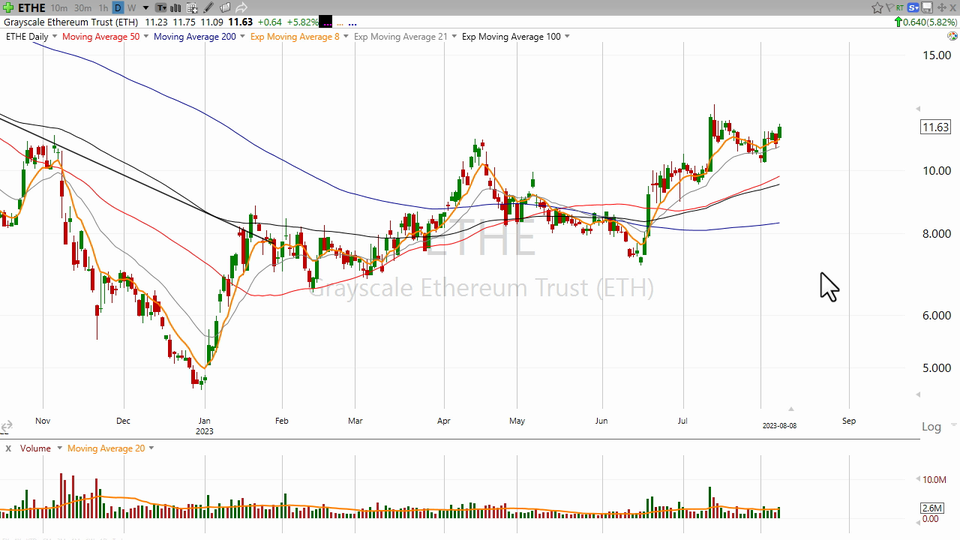This screenshot has width=960, height=540.
Task: Select the Daily (D) timeframe
Action: point(118,8)
